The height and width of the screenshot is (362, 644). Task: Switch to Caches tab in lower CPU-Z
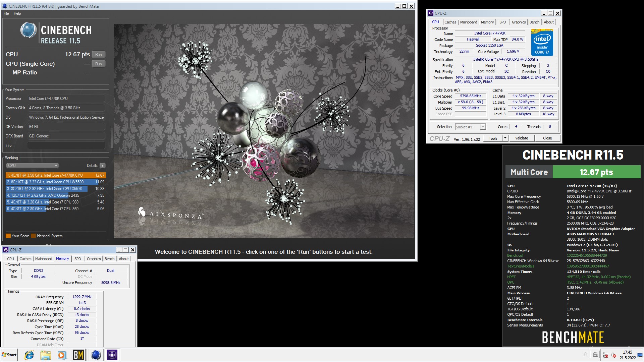25,259
